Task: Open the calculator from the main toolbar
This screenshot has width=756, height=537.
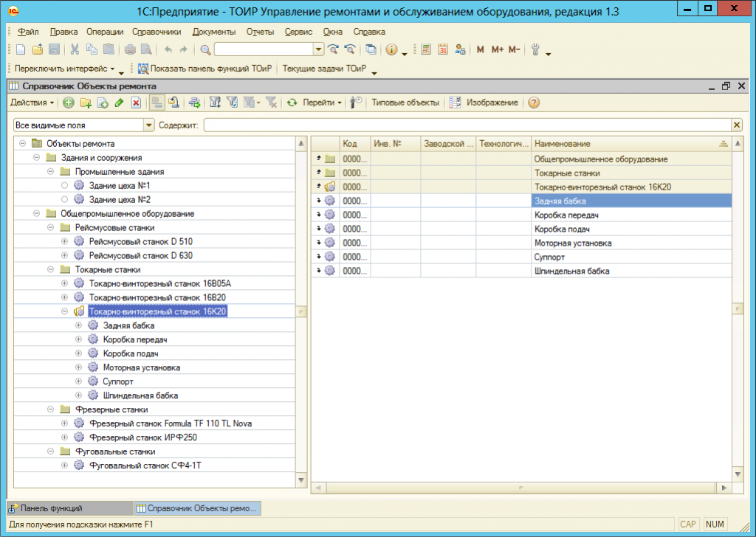Action: (426, 49)
